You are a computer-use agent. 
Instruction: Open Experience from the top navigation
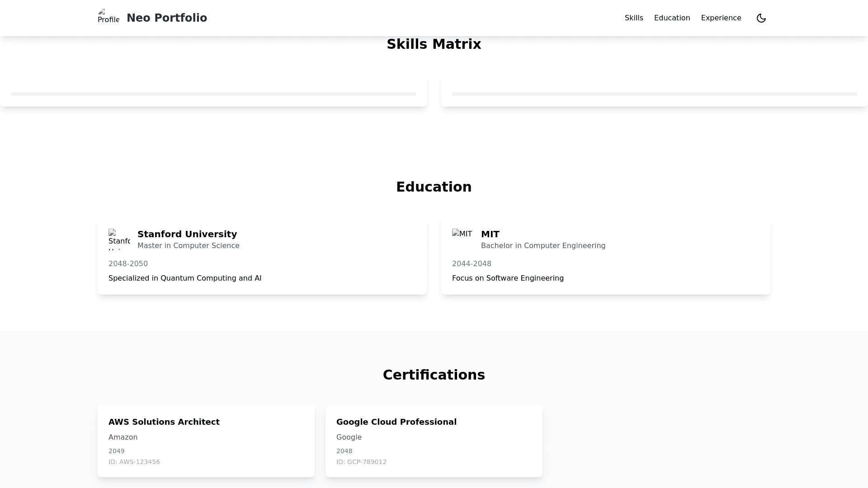[x=721, y=18]
